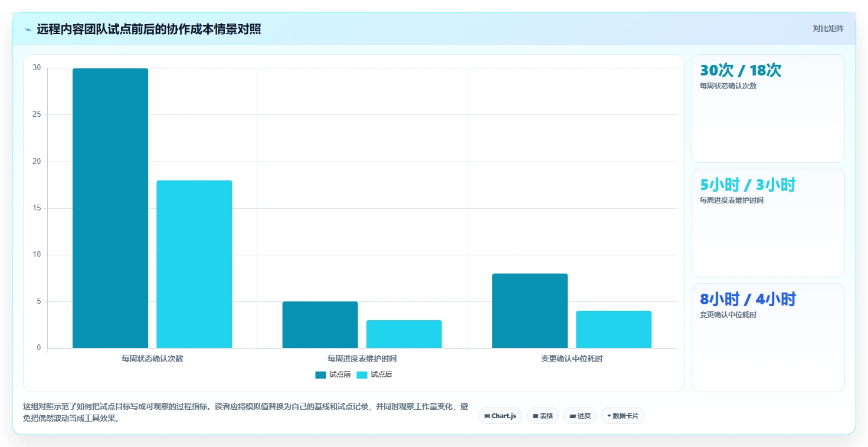Toggle the 试点前 legend color swatch
Image resolution: width=868 pixels, height=447 pixels.
320,374
